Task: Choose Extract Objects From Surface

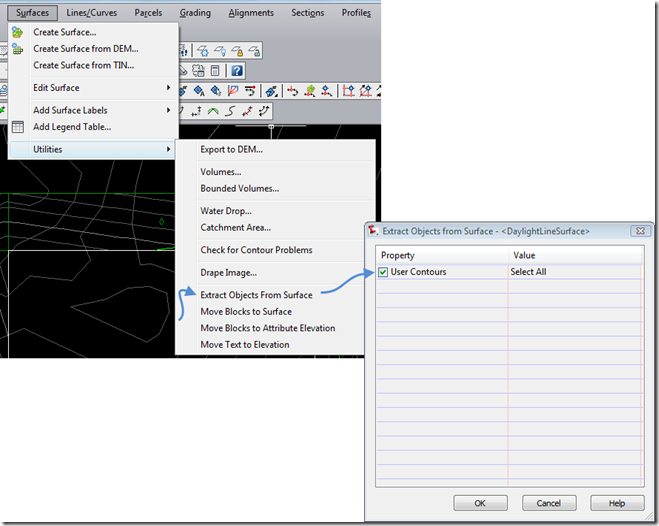Action: pyautogui.click(x=256, y=295)
